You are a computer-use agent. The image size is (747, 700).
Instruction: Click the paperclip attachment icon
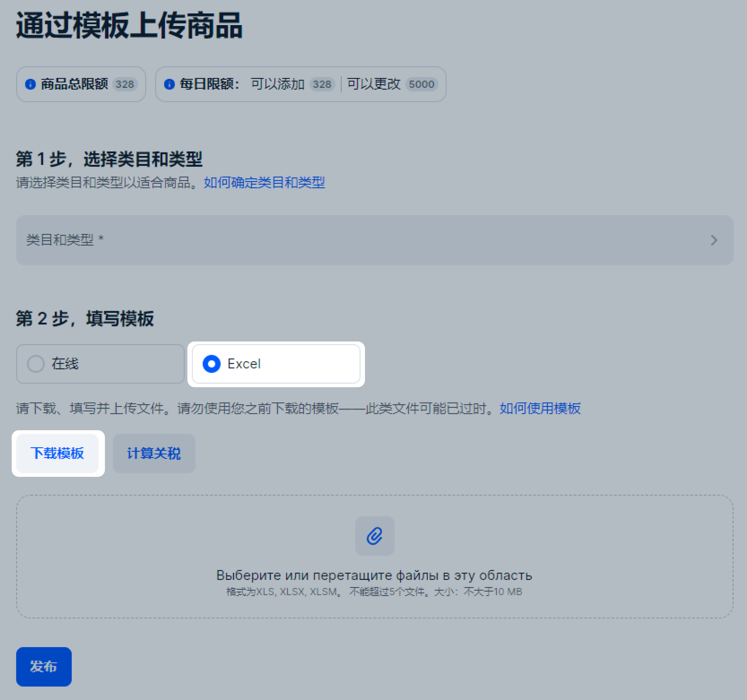tap(375, 536)
